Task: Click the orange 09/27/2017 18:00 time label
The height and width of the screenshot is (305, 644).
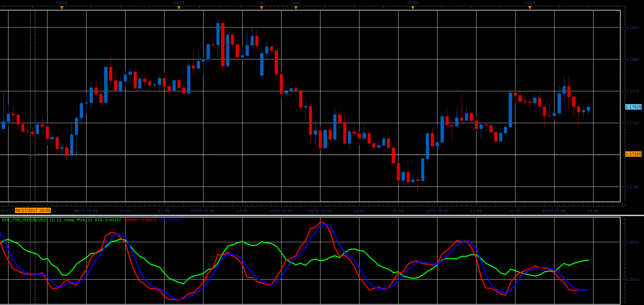Action: 33,210
